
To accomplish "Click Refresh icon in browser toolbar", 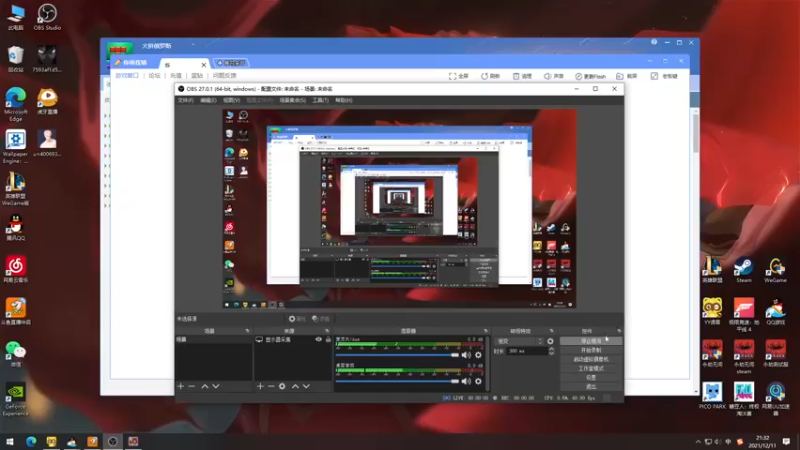I will pos(490,76).
